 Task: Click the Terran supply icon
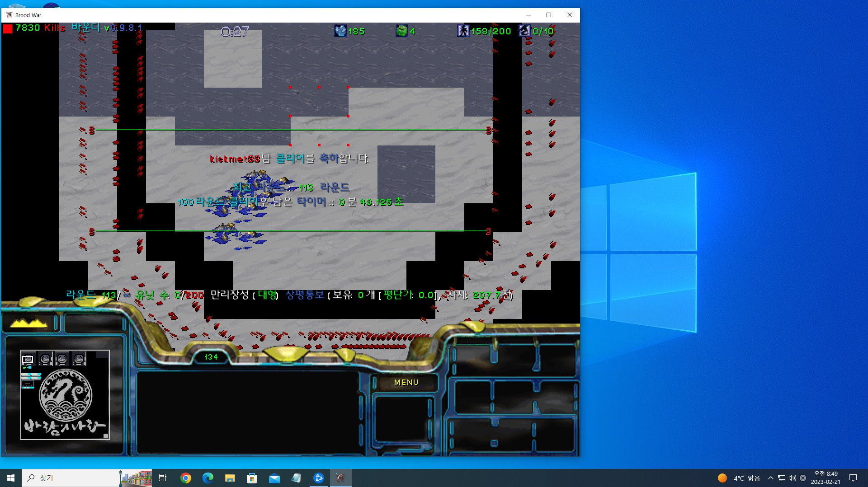(x=463, y=31)
